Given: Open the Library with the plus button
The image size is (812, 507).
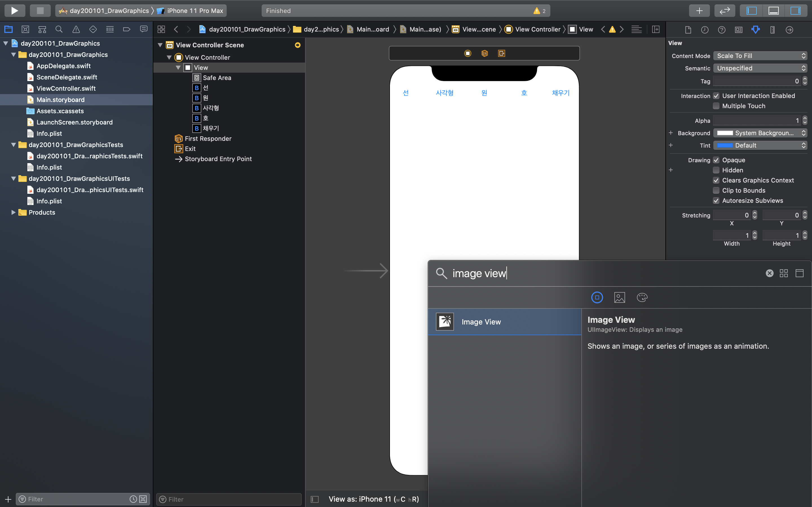Looking at the screenshot, I should tap(699, 11).
